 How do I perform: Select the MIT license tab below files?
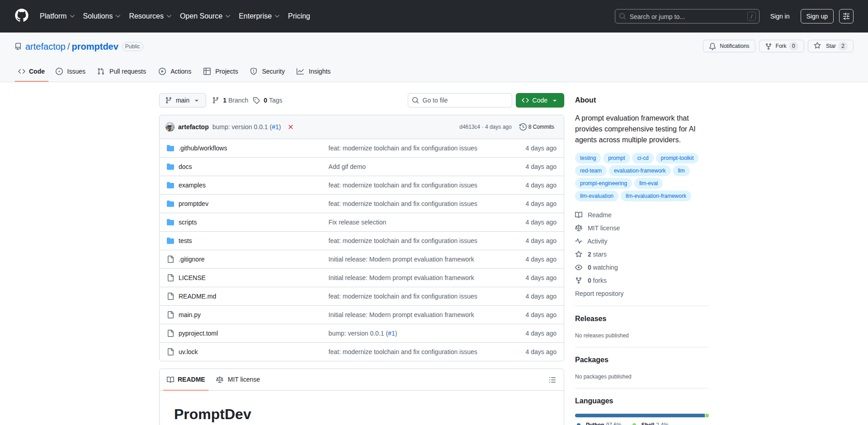tap(238, 379)
